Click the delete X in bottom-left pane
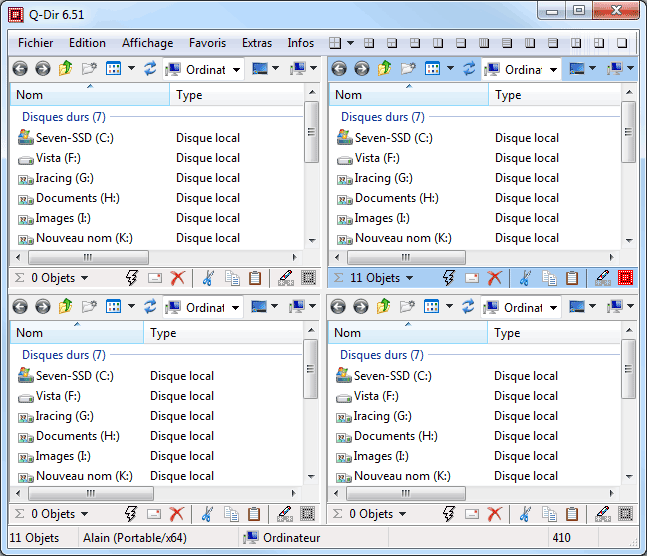 (177, 514)
